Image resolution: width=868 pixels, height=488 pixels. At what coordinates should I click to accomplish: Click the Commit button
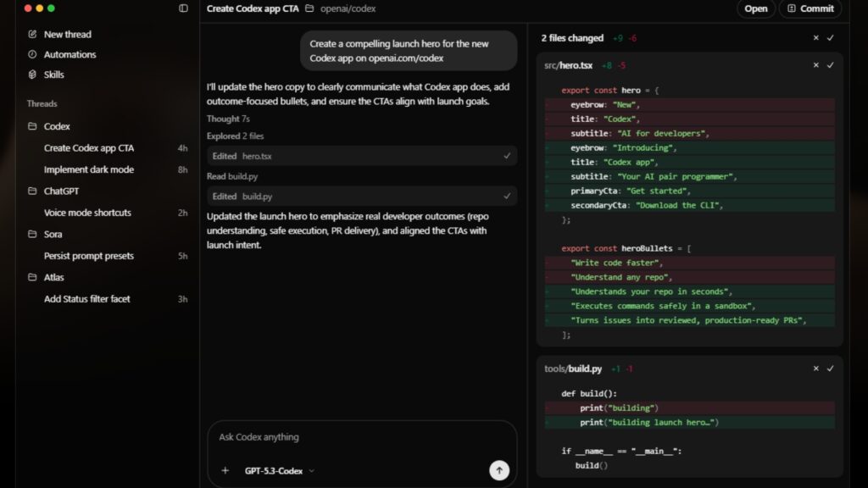pyautogui.click(x=810, y=8)
